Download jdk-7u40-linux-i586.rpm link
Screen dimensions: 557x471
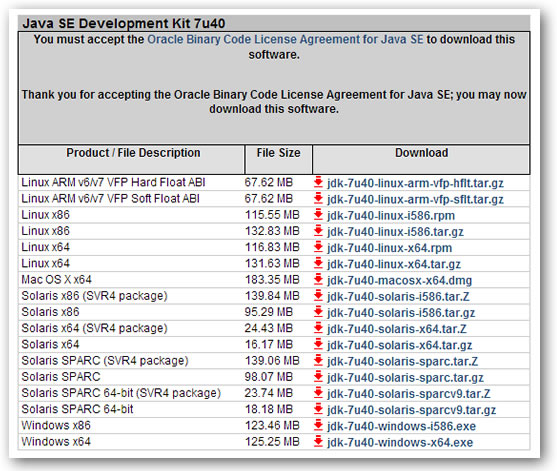pos(391,216)
